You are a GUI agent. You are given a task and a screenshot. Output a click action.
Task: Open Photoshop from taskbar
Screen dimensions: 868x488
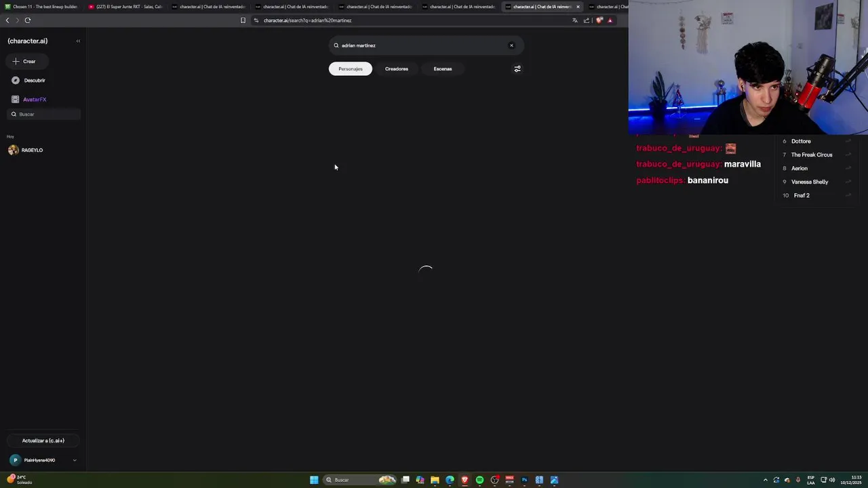click(x=524, y=480)
